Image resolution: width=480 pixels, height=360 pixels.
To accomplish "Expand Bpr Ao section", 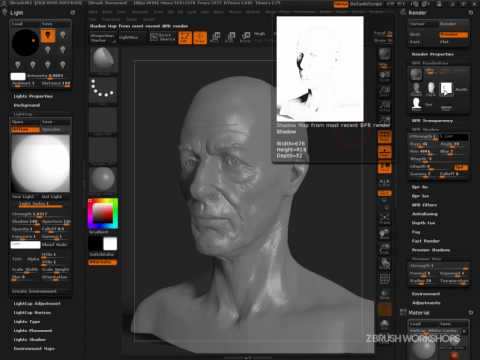I will coord(420,187).
